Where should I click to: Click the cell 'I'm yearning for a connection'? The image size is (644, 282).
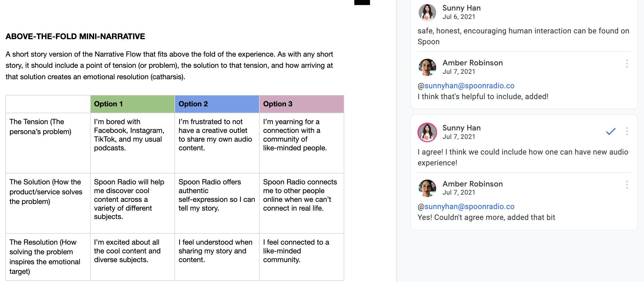point(302,143)
